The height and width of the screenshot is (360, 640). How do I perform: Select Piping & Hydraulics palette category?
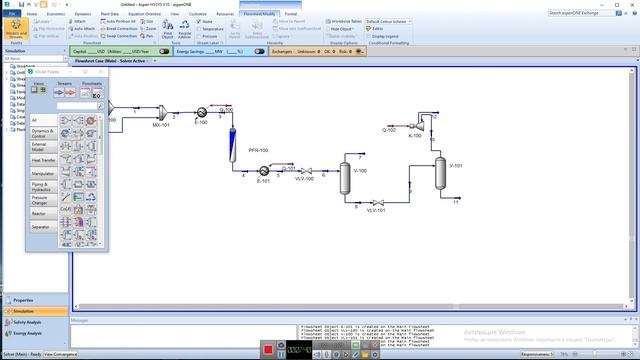click(43, 187)
